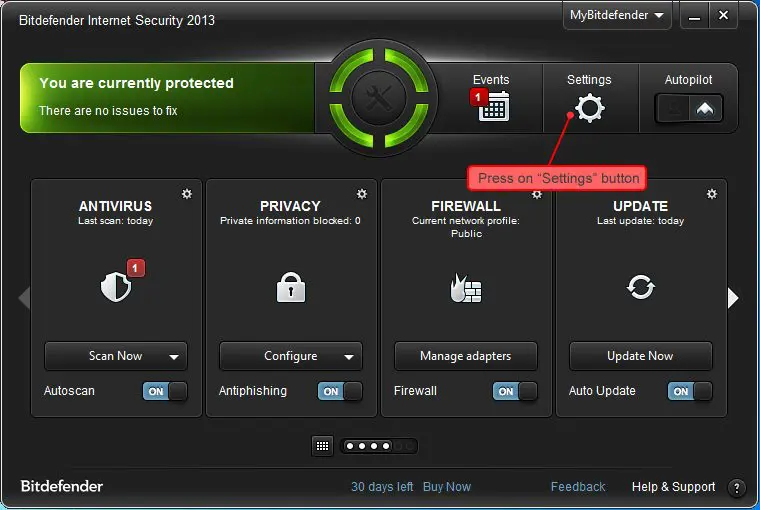
Task: Toggle the Autopilot switch
Action: pos(688,109)
